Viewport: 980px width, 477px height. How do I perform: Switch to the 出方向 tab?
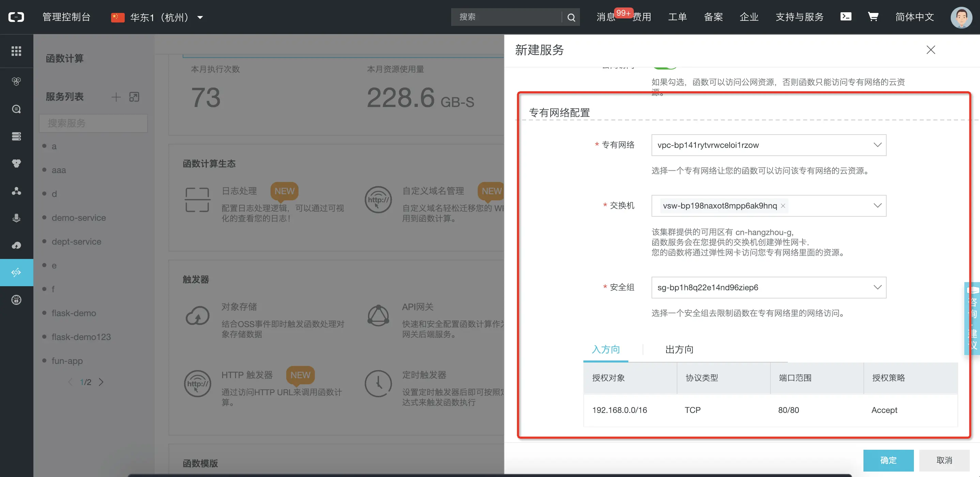click(679, 349)
